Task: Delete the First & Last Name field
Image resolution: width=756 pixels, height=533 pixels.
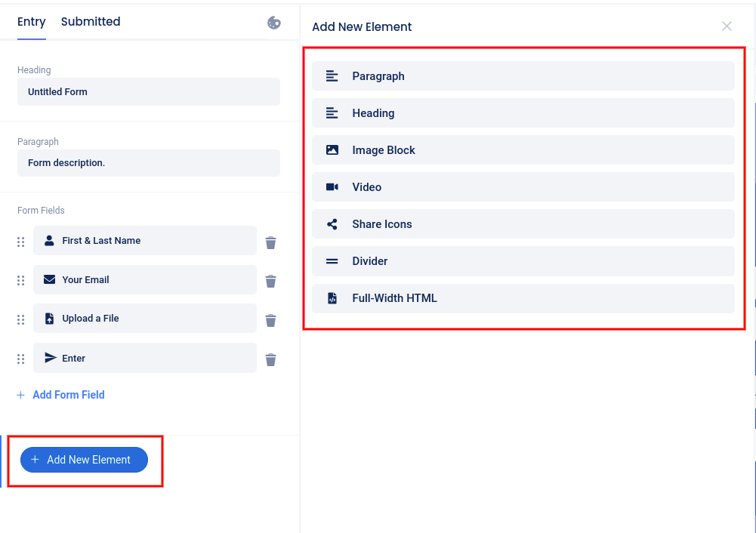Action: coord(270,242)
